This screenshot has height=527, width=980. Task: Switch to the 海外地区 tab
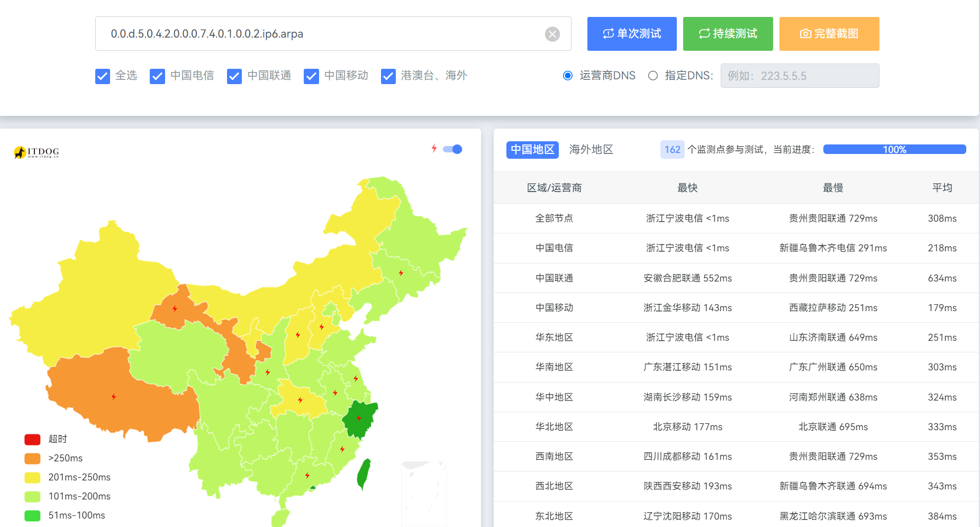point(591,150)
